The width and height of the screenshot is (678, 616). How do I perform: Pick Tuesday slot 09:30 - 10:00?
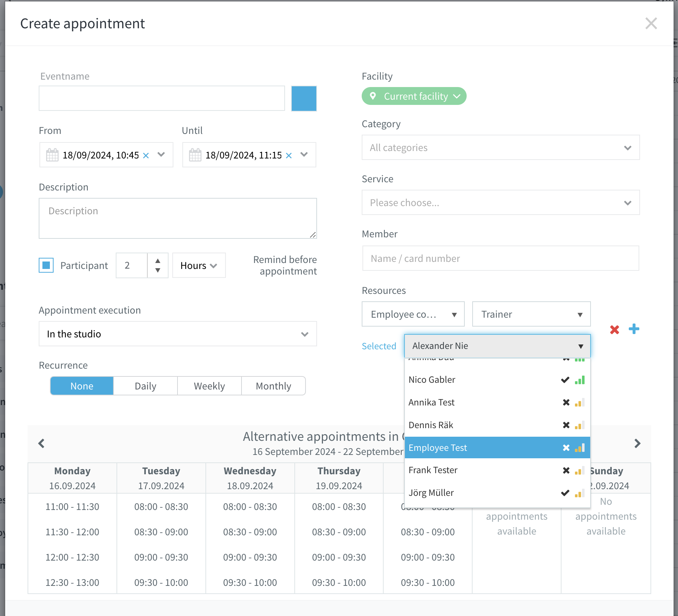(161, 583)
